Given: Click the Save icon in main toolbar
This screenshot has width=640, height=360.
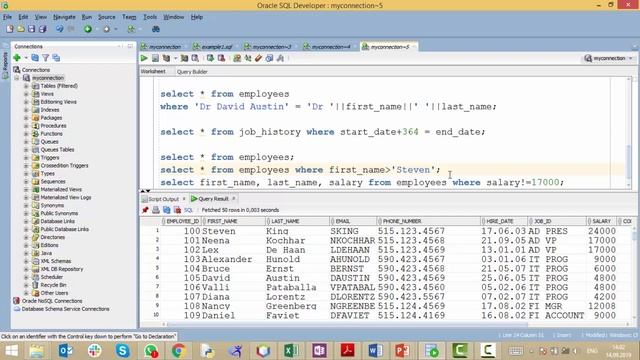Looking at the screenshot, I should pos(31,29).
